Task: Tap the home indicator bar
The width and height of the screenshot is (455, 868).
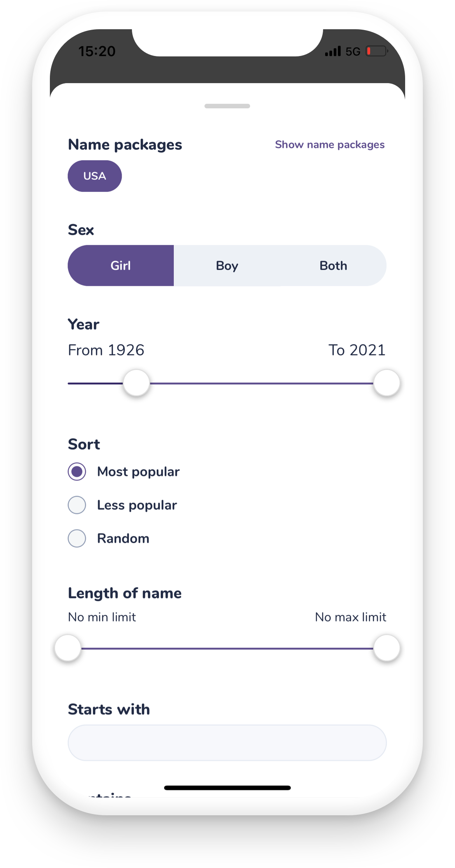Action: point(227,788)
